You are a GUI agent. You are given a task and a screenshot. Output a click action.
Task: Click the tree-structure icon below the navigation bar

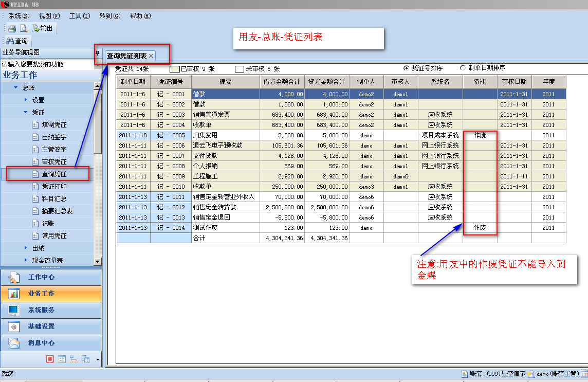tap(73, 359)
